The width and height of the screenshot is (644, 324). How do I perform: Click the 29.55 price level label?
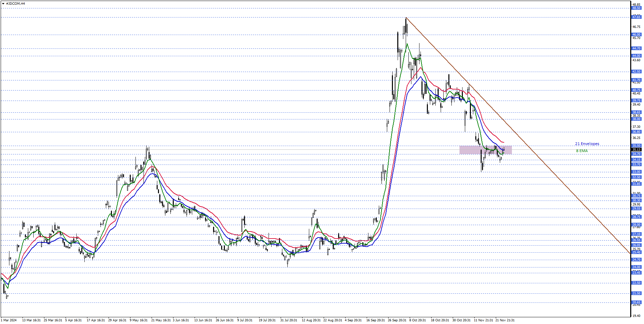click(636, 209)
